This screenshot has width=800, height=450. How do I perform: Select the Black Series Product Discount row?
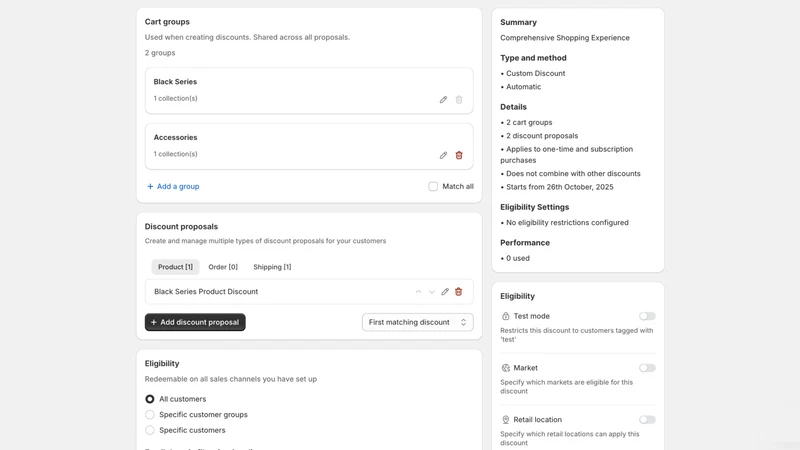point(309,292)
